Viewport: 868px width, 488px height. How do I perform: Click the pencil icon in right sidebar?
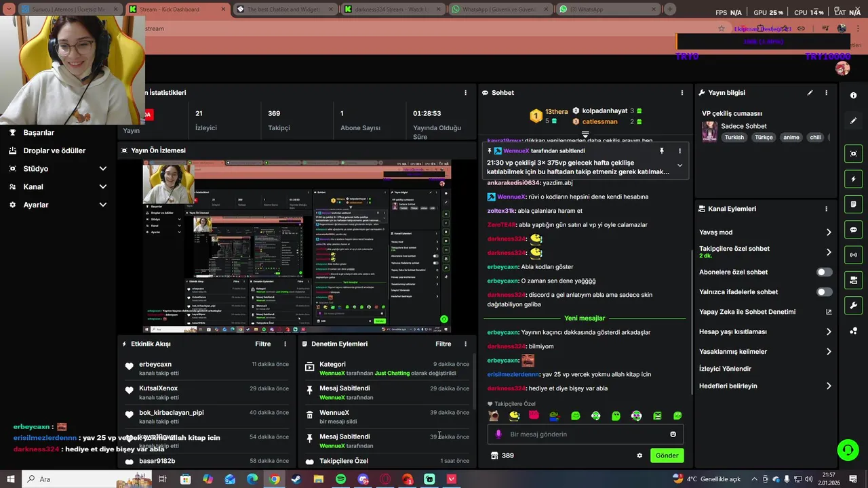tap(853, 121)
